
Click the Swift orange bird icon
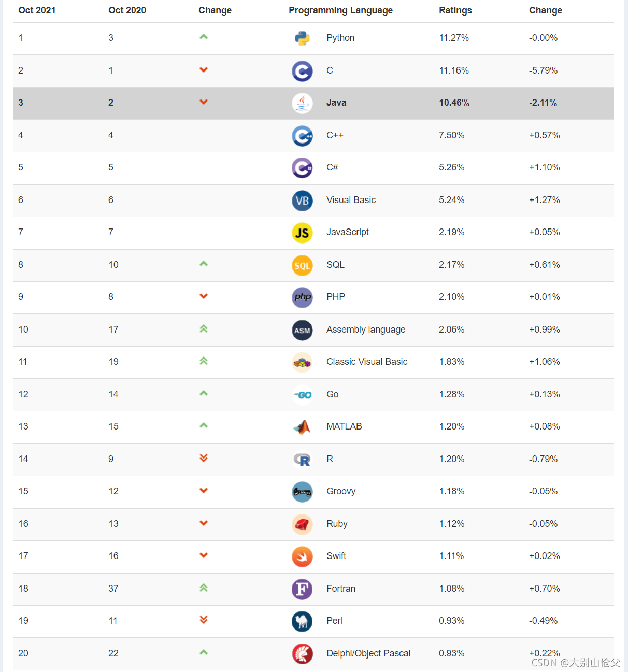(x=302, y=556)
